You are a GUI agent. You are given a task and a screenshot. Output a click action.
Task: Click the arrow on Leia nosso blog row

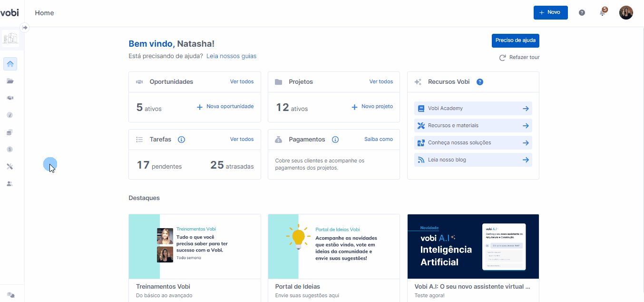(526, 160)
